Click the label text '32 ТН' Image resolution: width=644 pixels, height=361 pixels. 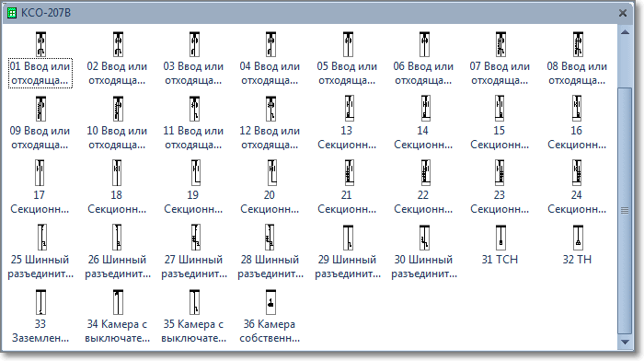[577, 260]
